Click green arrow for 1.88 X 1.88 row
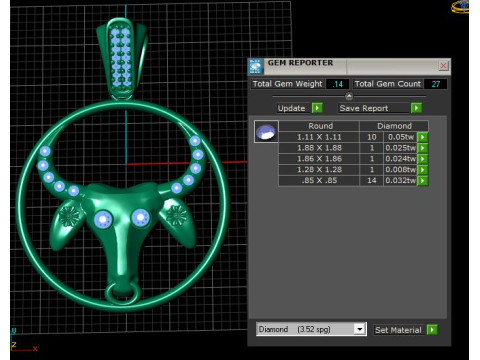 (x=423, y=148)
